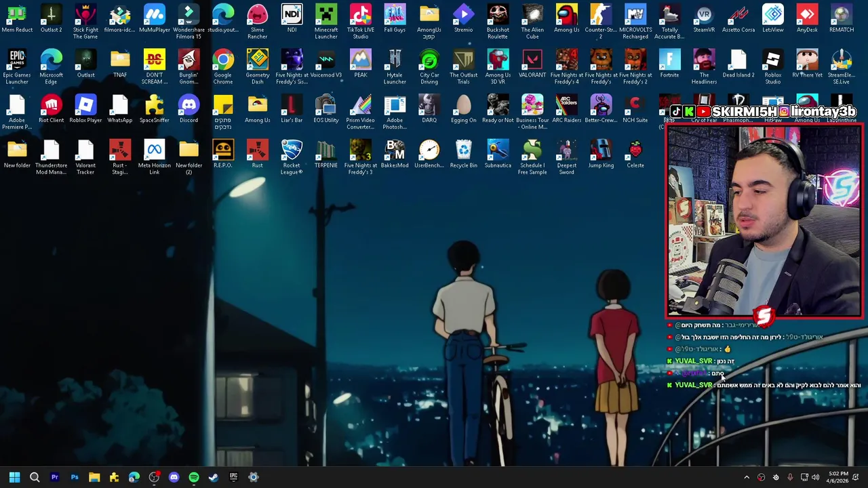Screen dimensions: 868x488
Task: Select the Counter-Strike 2 desktop icon
Action: (601, 21)
